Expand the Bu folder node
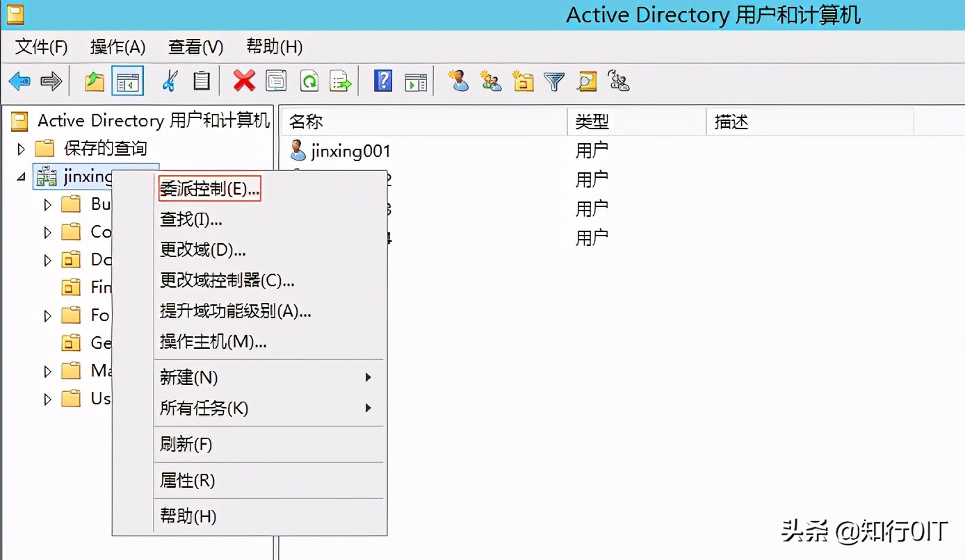This screenshot has height=560, width=965. click(47, 204)
